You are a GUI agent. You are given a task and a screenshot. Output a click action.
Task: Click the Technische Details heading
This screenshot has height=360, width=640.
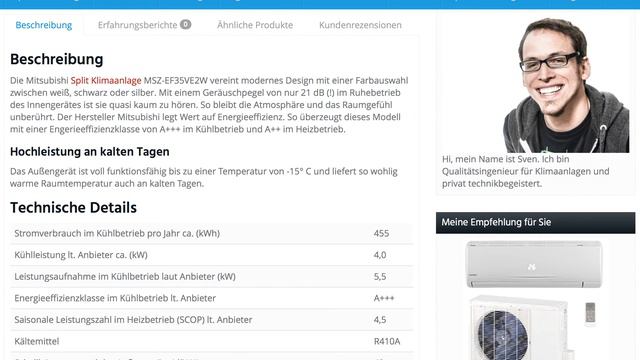pos(73,208)
